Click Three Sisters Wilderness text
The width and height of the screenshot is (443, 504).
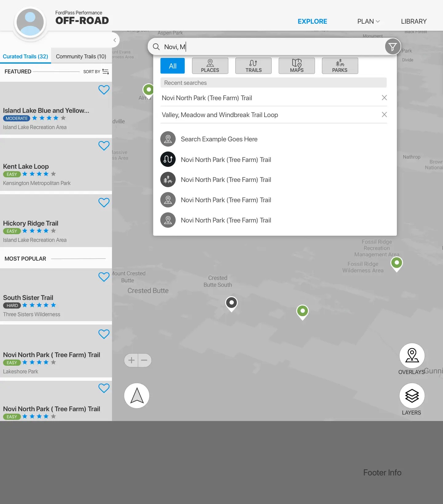32,314
